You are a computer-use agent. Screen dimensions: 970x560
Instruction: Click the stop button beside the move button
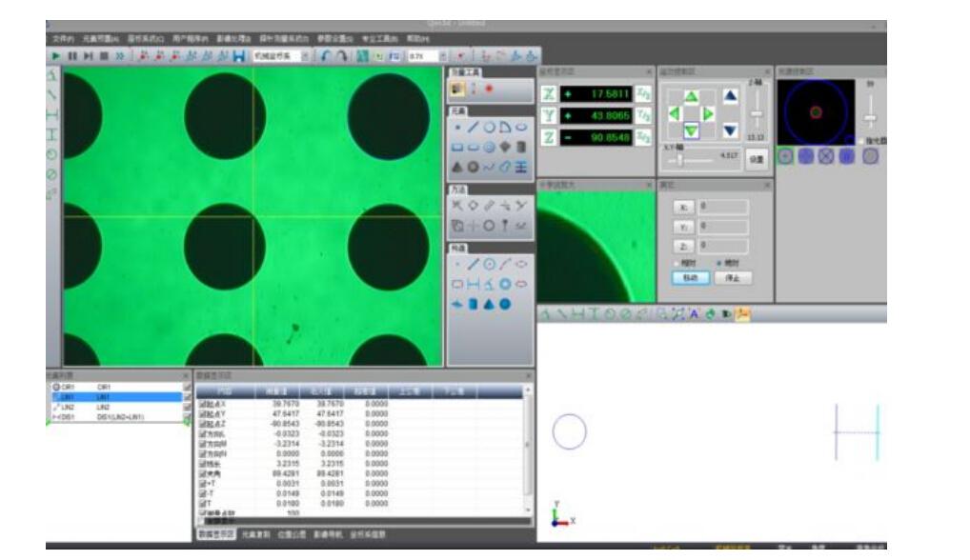[732, 278]
